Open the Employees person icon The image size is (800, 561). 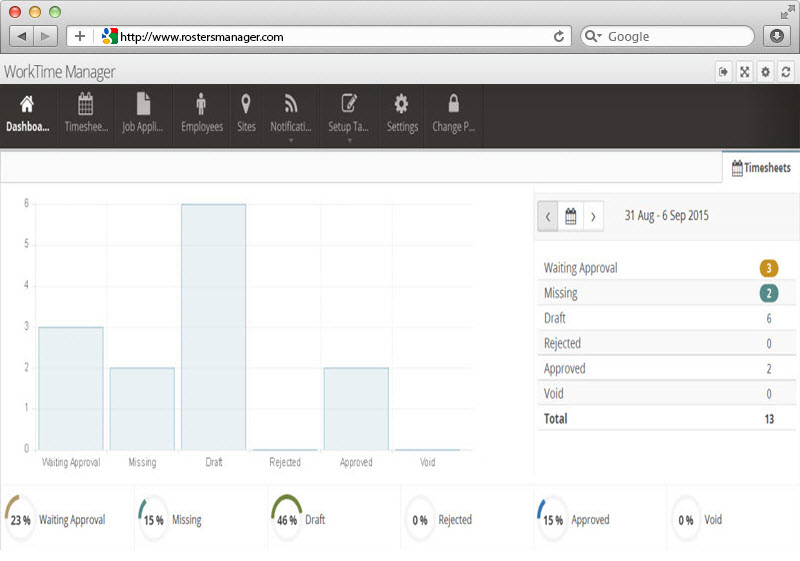[x=201, y=104]
